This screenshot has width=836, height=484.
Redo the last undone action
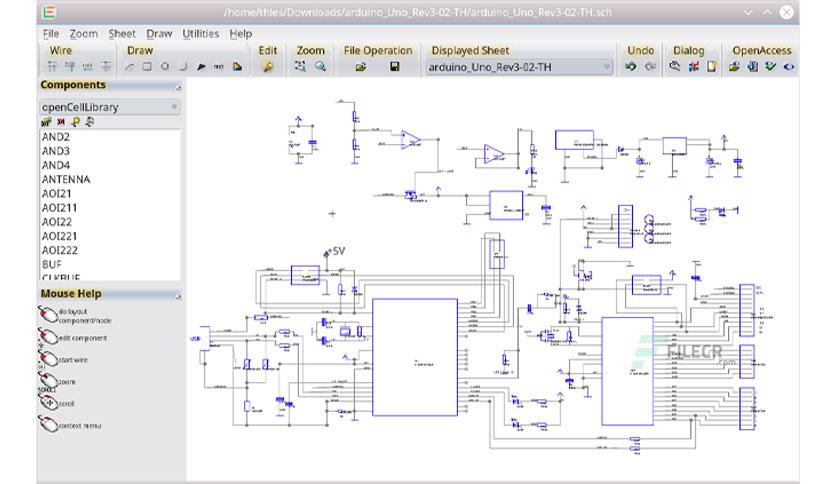[x=650, y=67]
